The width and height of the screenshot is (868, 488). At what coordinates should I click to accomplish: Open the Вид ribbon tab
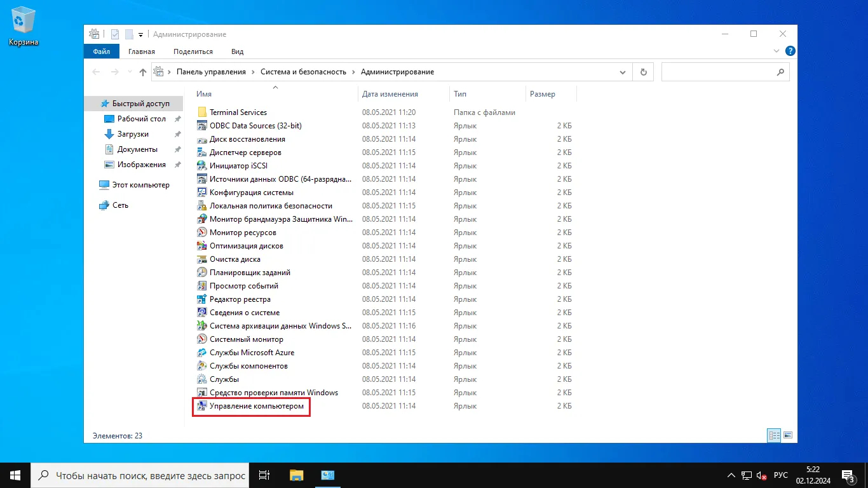(x=237, y=51)
